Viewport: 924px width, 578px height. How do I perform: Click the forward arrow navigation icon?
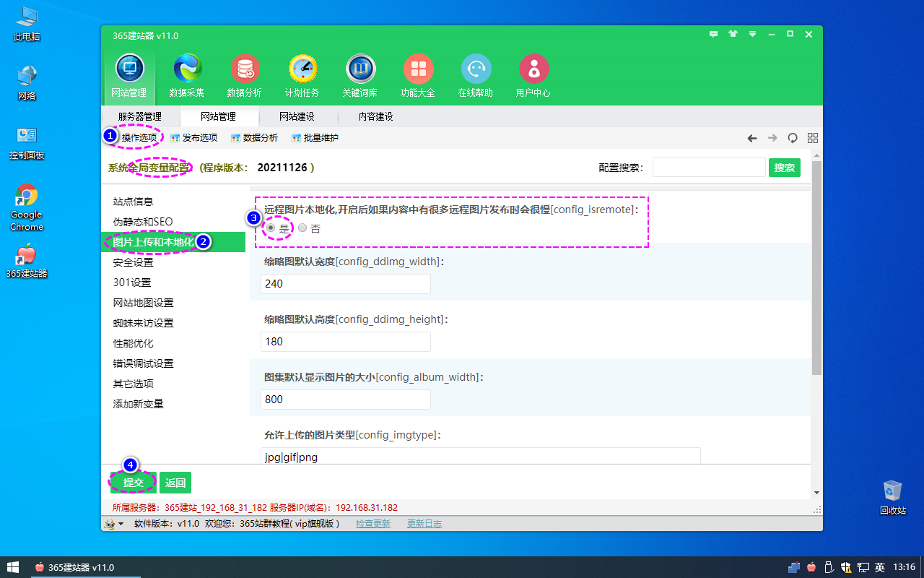772,138
